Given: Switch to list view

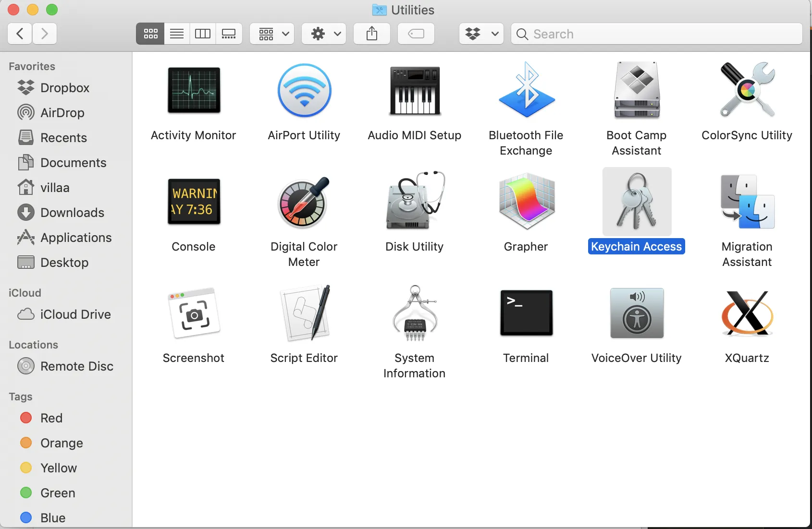Looking at the screenshot, I should 177,34.
